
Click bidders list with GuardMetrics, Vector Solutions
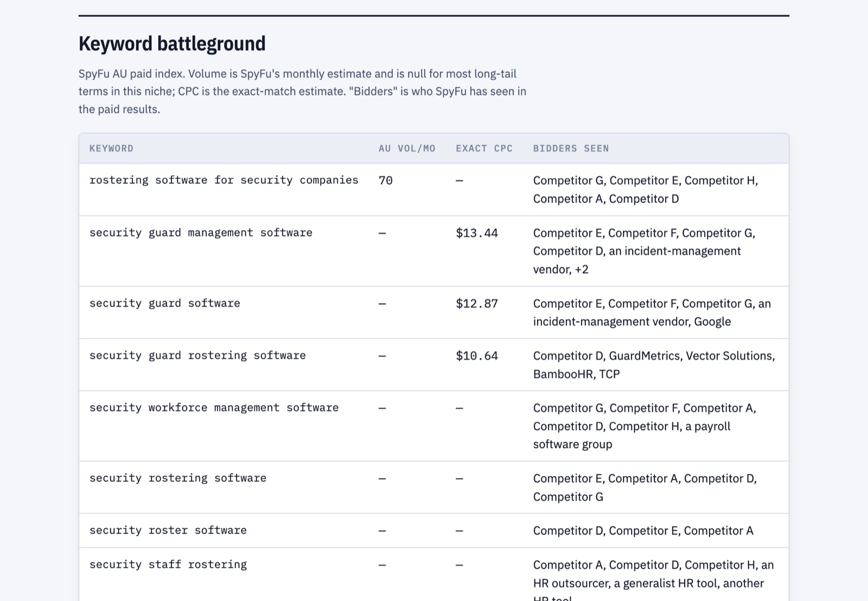654,365
